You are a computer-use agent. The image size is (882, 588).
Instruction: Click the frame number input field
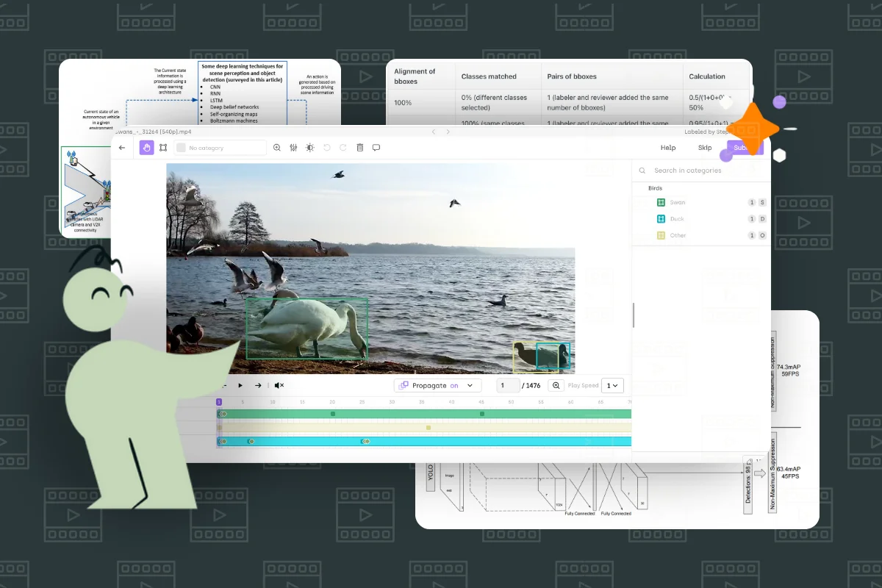(506, 385)
